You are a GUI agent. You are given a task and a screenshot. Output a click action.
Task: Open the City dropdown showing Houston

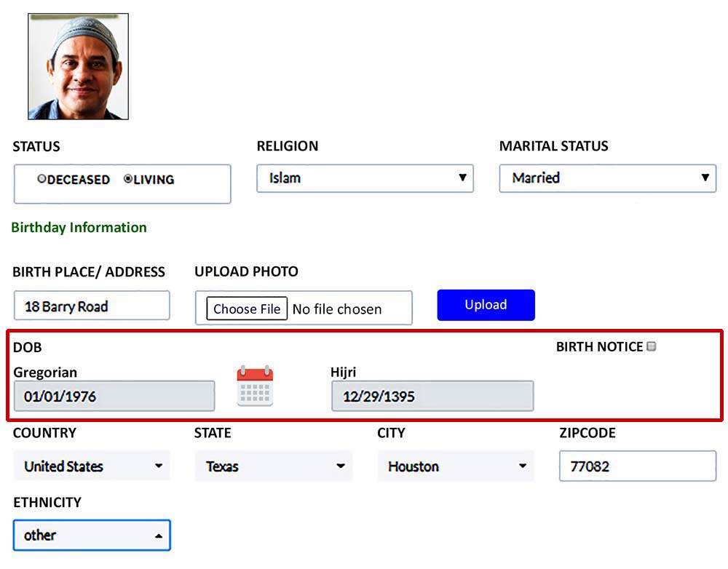(x=455, y=466)
